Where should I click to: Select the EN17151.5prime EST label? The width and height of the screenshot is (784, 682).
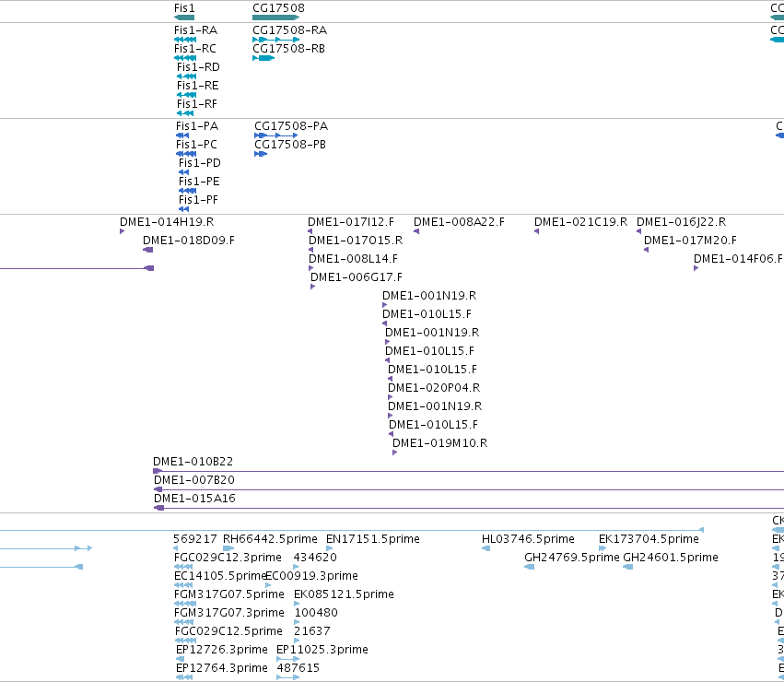tap(372, 539)
